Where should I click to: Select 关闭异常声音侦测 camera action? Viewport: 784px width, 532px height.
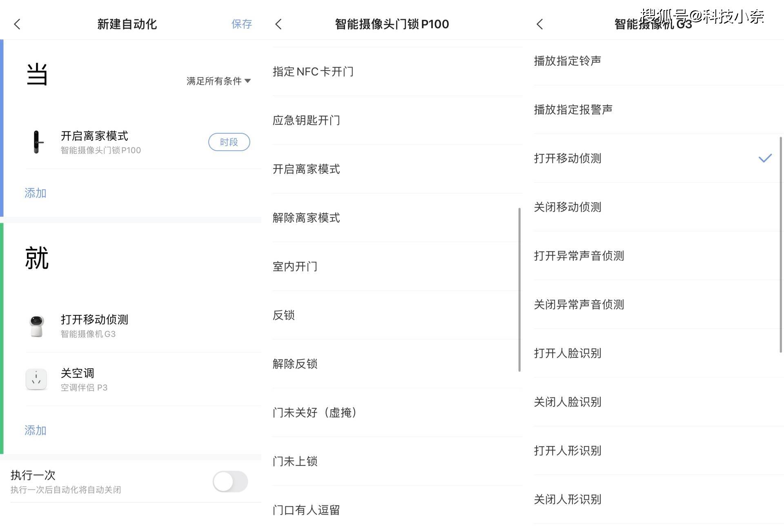pos(659,304)
